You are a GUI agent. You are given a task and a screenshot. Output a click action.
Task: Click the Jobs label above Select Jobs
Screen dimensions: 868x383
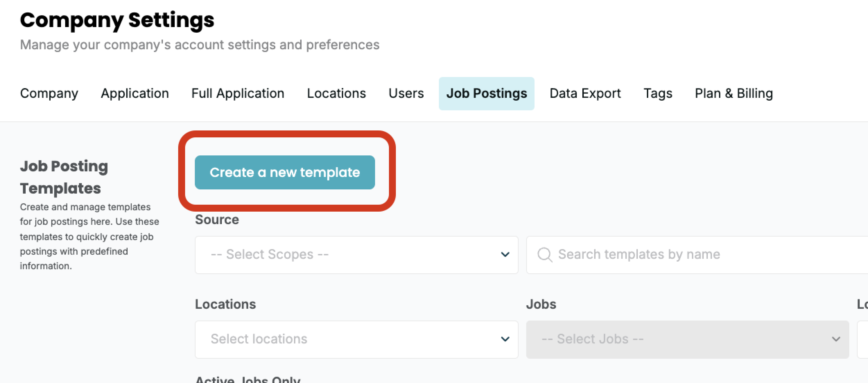click(541, 304)
